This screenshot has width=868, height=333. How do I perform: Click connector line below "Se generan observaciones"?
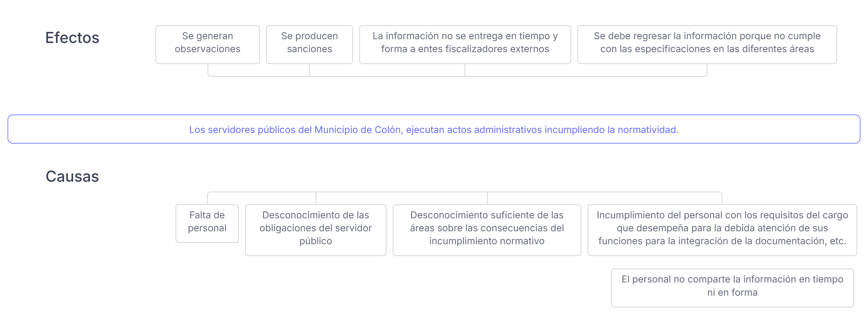pyautogui.click(x=208, y=70)
